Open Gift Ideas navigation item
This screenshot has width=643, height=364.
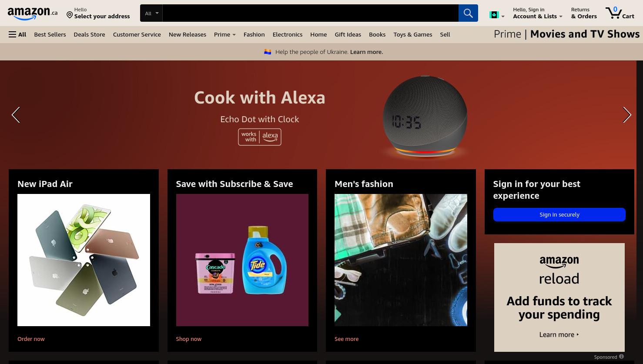point(348,34)
